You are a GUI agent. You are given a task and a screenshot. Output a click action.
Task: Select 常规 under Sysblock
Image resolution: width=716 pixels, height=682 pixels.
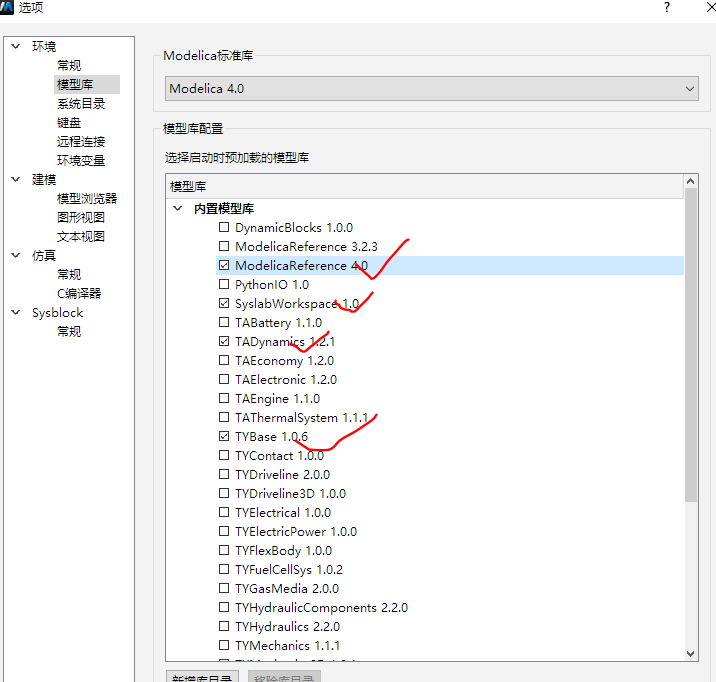point(69,331)
